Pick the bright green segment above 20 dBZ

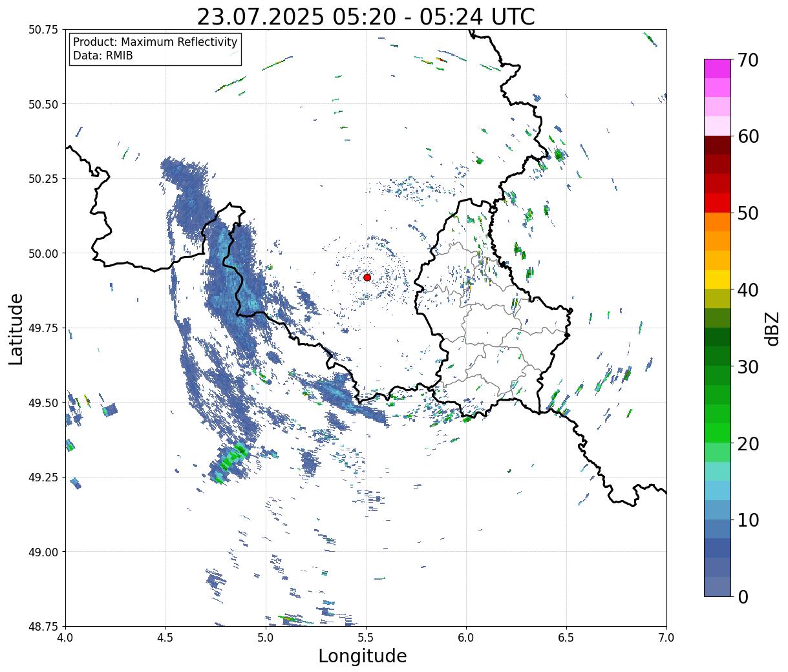pos(718,432)
